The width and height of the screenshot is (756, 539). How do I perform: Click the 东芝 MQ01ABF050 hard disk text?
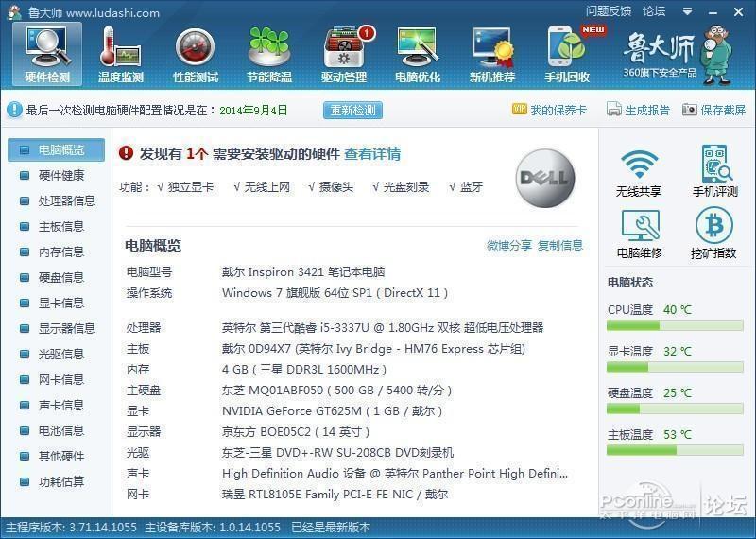(336, 391)
